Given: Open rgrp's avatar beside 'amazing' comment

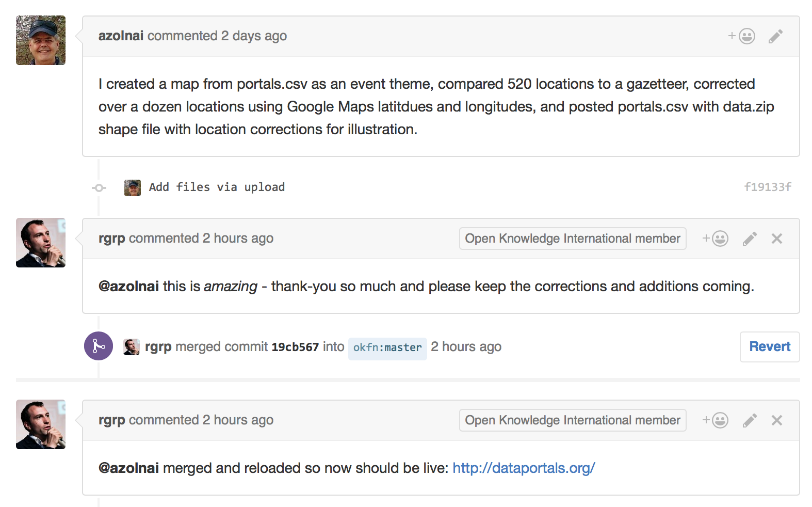Looking at the screenshot, I should pos(41,243).
